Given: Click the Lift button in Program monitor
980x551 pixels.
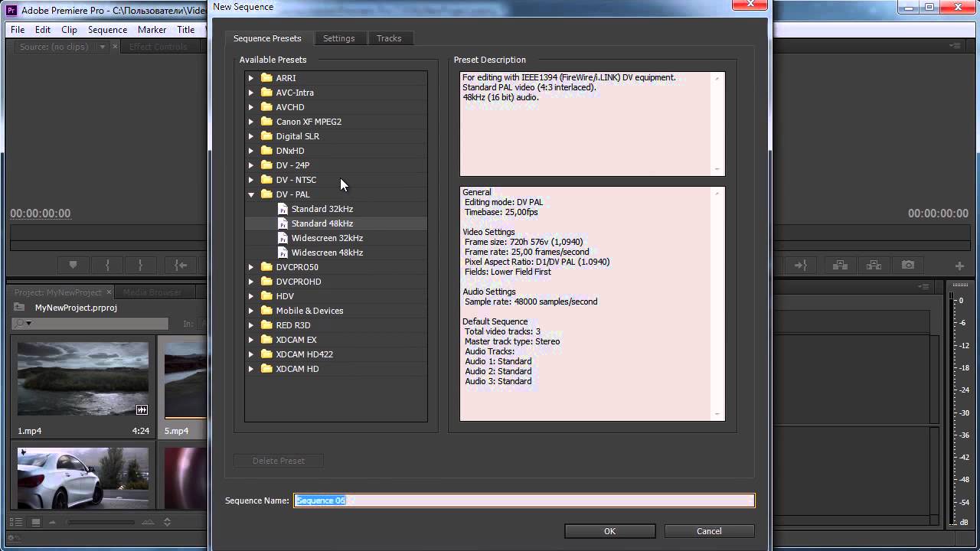Looking at the screenshot, I should 840,265.
